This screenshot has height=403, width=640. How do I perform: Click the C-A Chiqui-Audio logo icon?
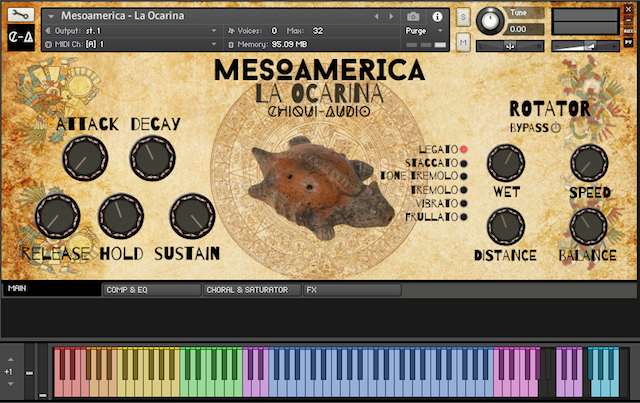tap(21, 38)
